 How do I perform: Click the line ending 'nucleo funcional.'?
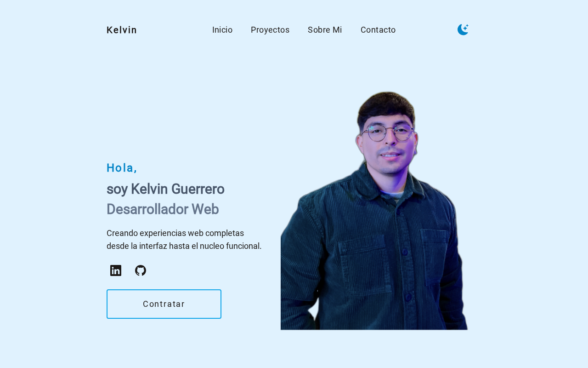coord(184,246)
